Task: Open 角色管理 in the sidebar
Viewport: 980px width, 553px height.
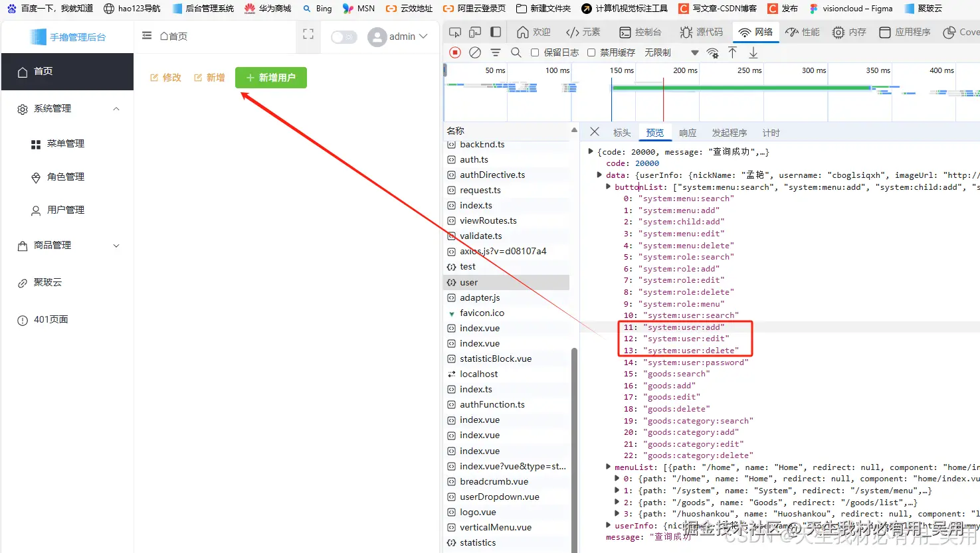Action: 67,177
